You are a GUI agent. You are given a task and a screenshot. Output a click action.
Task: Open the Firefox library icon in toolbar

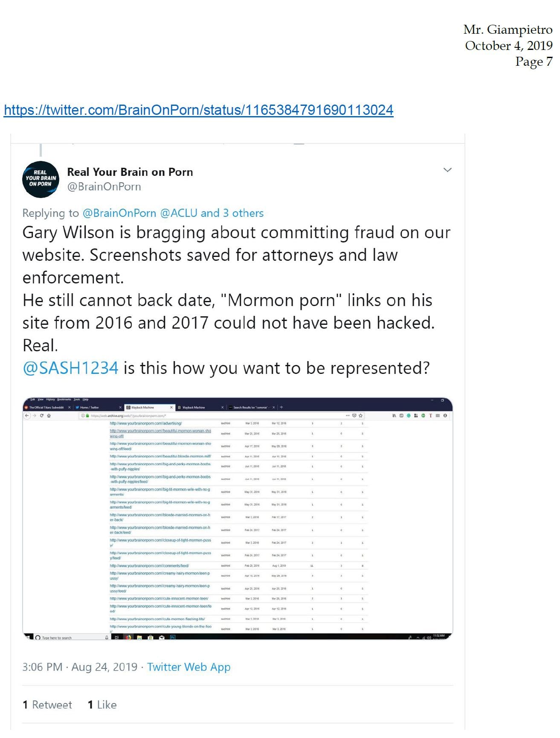tap(394, 415)
